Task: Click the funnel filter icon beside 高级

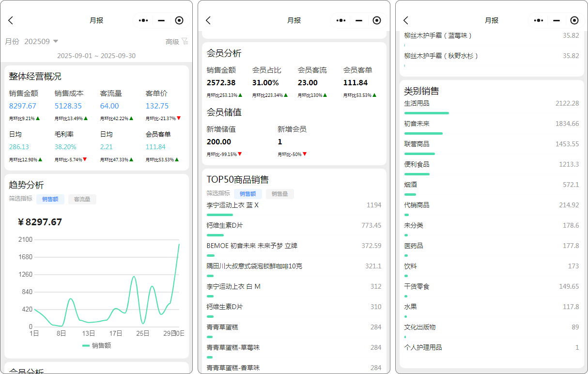Action: [185, 42]
